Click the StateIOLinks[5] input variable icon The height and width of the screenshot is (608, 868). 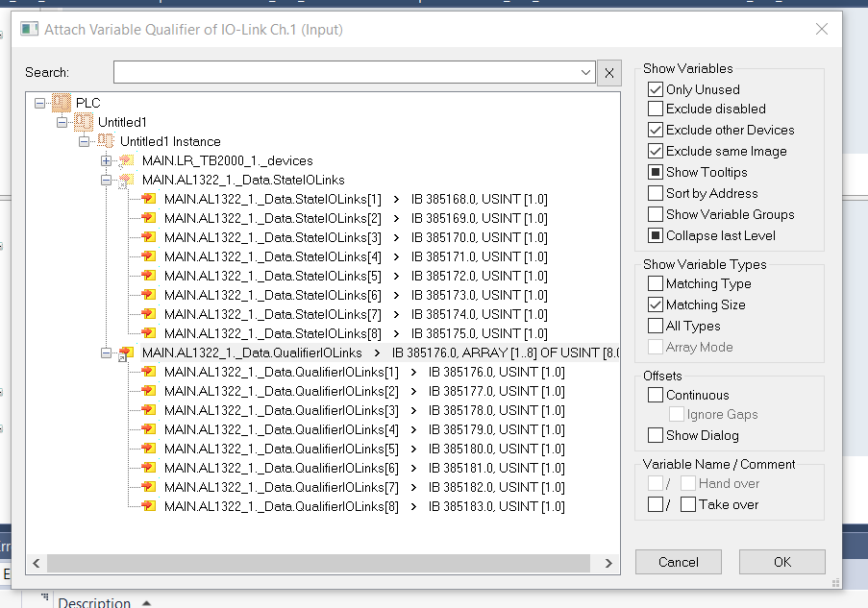pos(148,276)
